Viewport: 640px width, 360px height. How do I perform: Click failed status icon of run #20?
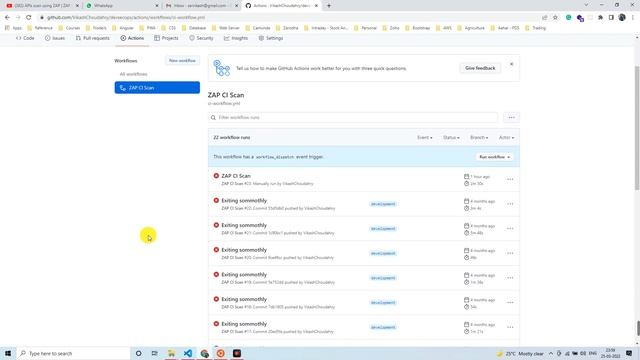click(x=216, y=250)
